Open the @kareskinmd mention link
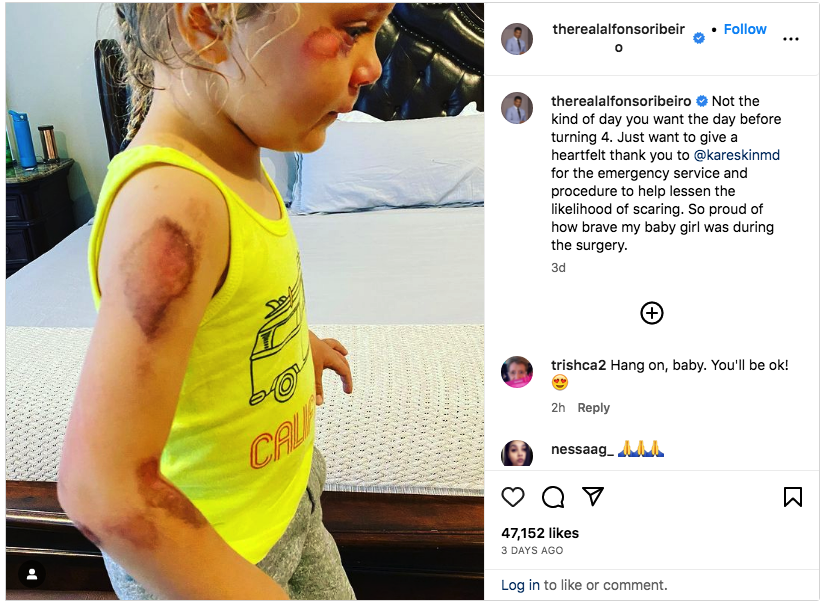 coord(736,155)
